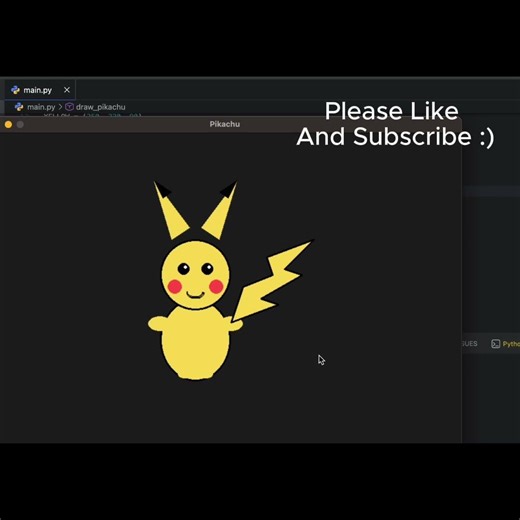The height and width of the screenshot is (520, 520).
Task: Select draw_pikachu in the breadcrumb
Action: coord(100,107)
